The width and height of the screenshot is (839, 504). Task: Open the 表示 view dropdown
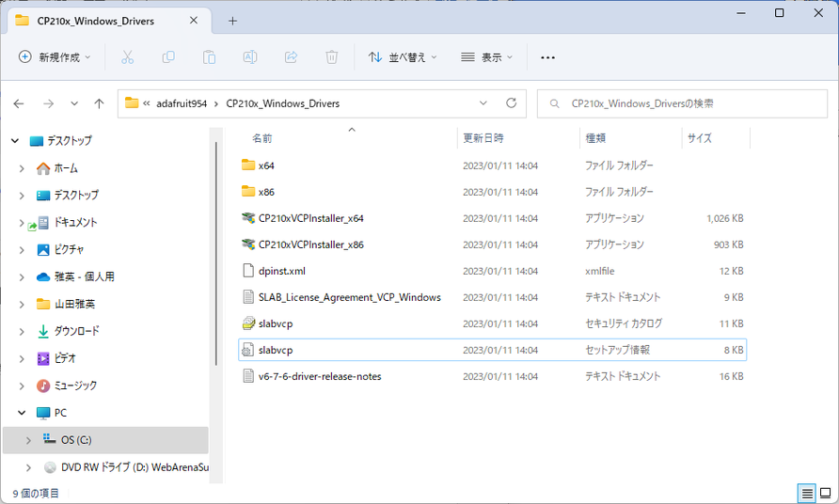[487, 57]
